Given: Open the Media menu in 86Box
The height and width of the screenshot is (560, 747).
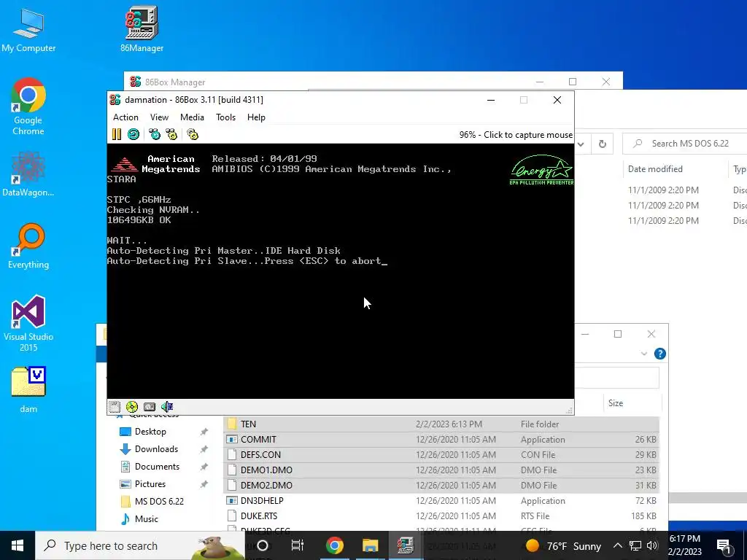Looking at the screenshot, I should point(192,117).
